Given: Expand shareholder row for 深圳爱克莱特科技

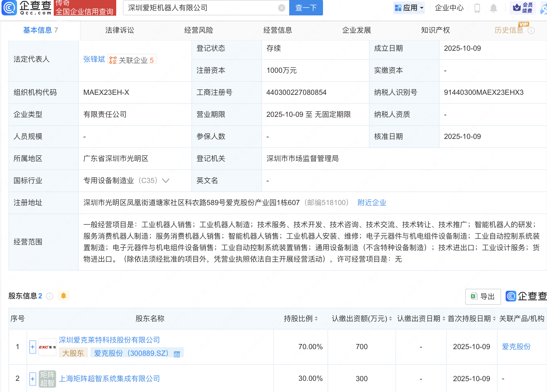Looking at the screenshot, I should coord(33,347).
